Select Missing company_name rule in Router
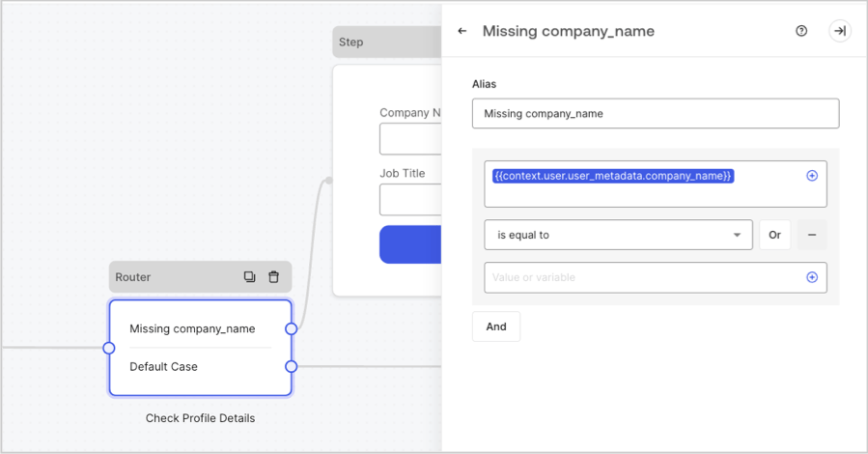868x454 pixels. point(192,328)
